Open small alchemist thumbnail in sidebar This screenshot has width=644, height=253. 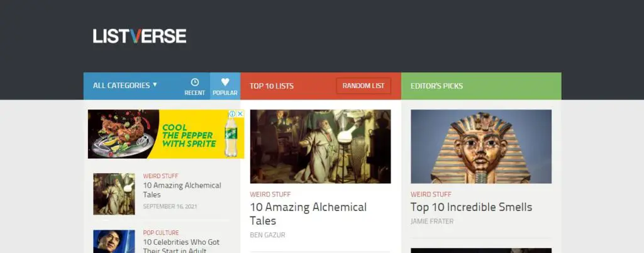point(114,194)
